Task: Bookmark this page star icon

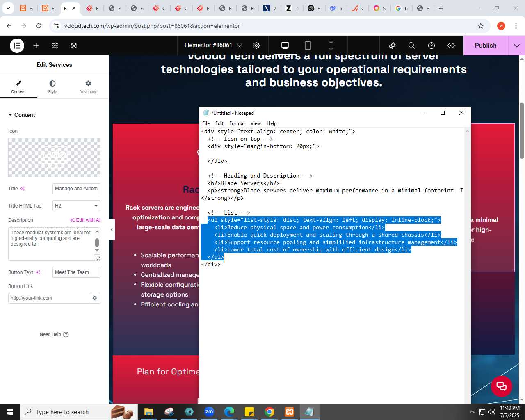Action: [481, 26]
